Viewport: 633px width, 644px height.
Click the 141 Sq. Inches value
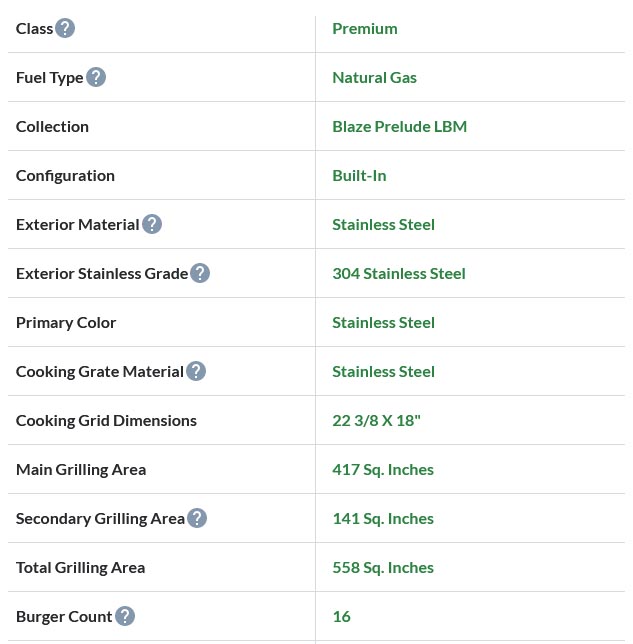(383, 518)
